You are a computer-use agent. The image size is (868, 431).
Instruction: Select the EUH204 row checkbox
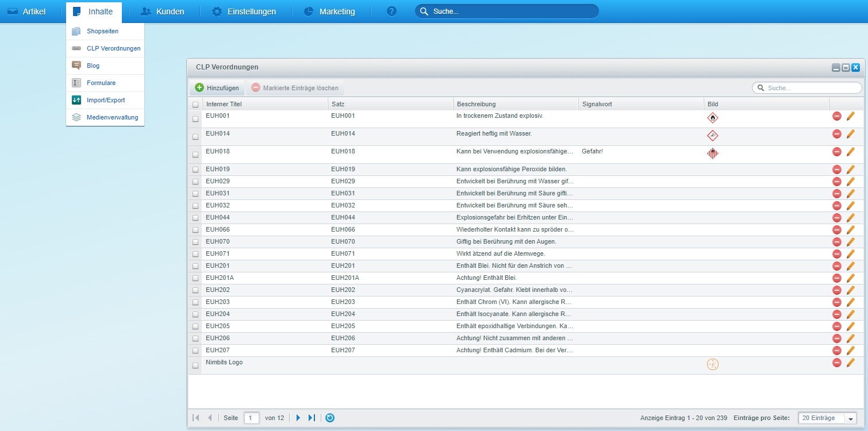point(195,314)
